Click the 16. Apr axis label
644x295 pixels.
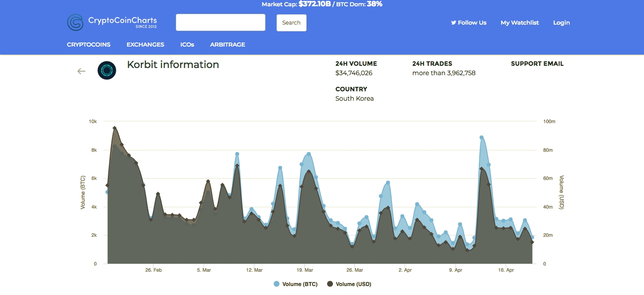point(506,270)
